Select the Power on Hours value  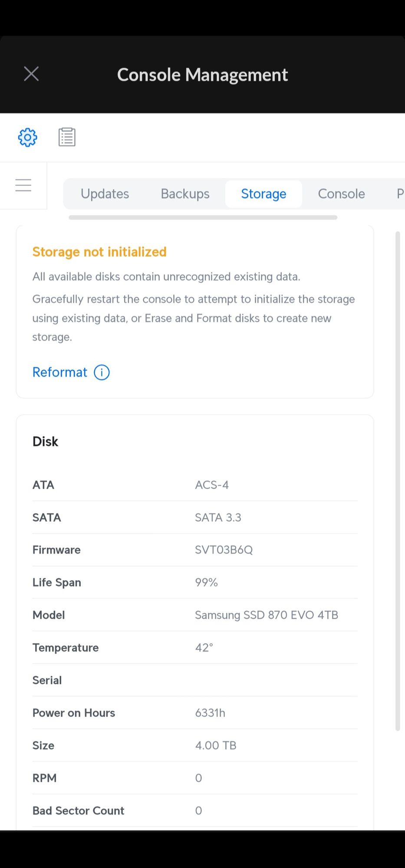point(210,713)
